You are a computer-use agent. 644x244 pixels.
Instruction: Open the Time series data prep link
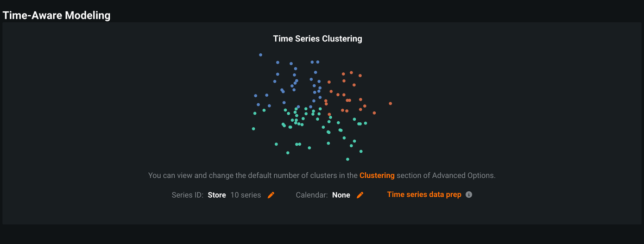(424, 195)
